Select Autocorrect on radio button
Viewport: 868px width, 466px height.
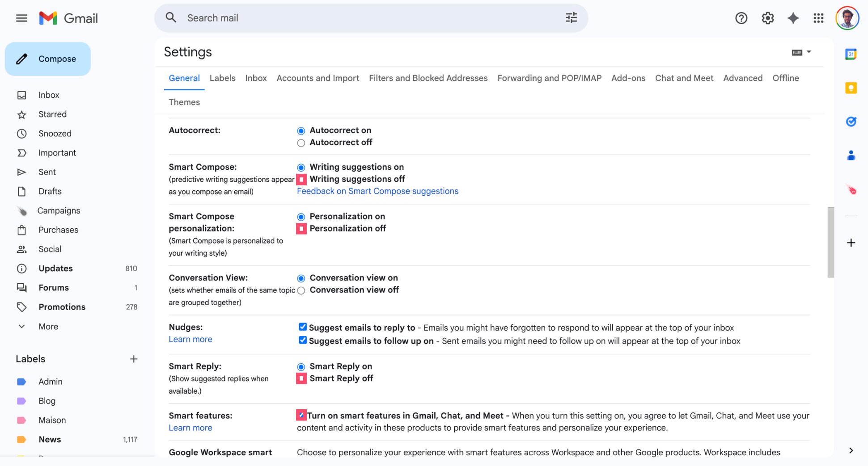pos(301,131)
